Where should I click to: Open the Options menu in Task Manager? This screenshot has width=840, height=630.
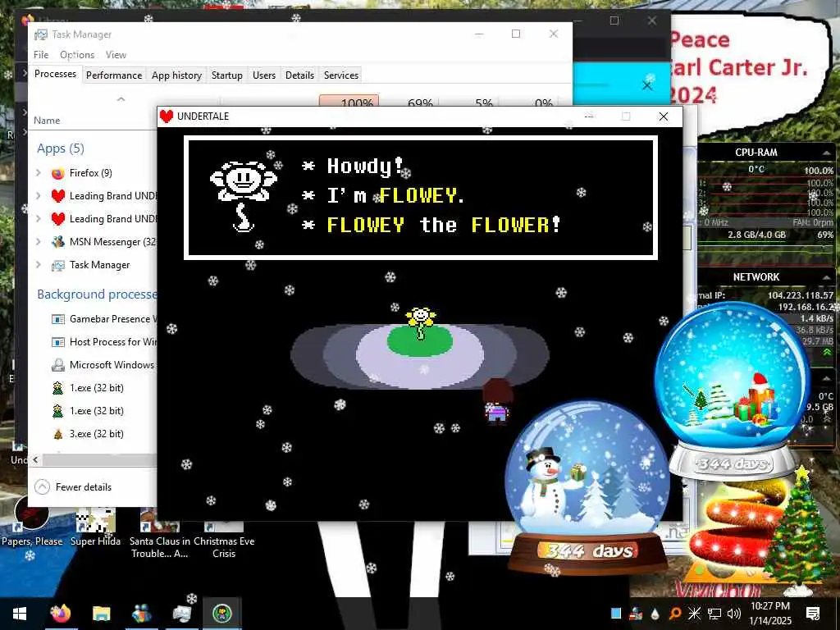[x=77, y=55]
